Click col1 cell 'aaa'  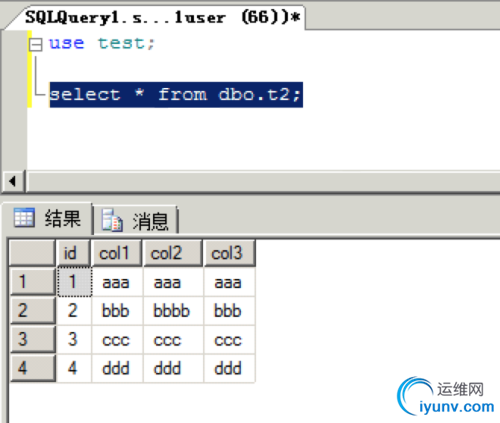point(117,282)
